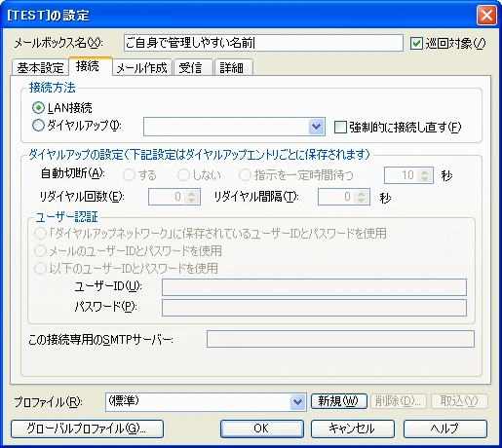Select 自動切断 する radio button
This screenshot has width=502, height=448.
click(129, 175)
